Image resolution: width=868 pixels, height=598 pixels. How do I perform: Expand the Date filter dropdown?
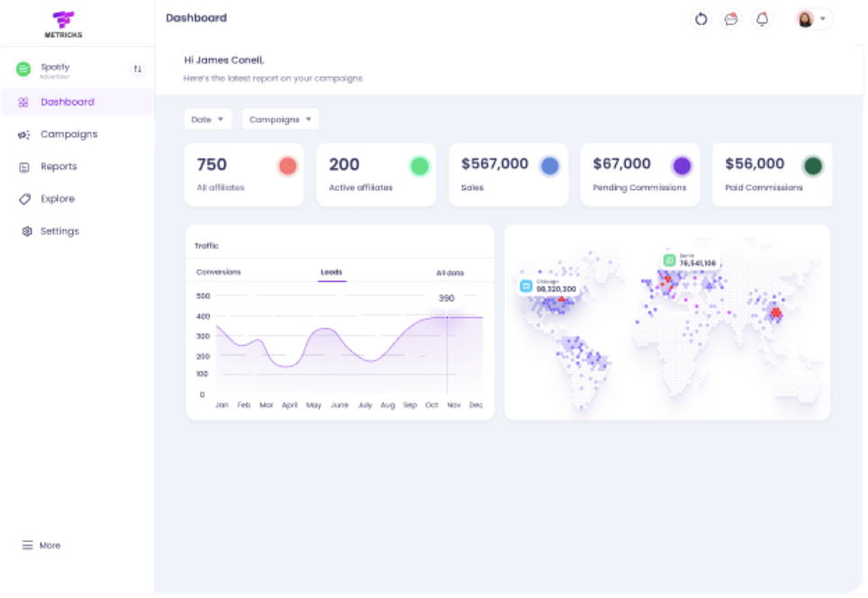point(208,119)
